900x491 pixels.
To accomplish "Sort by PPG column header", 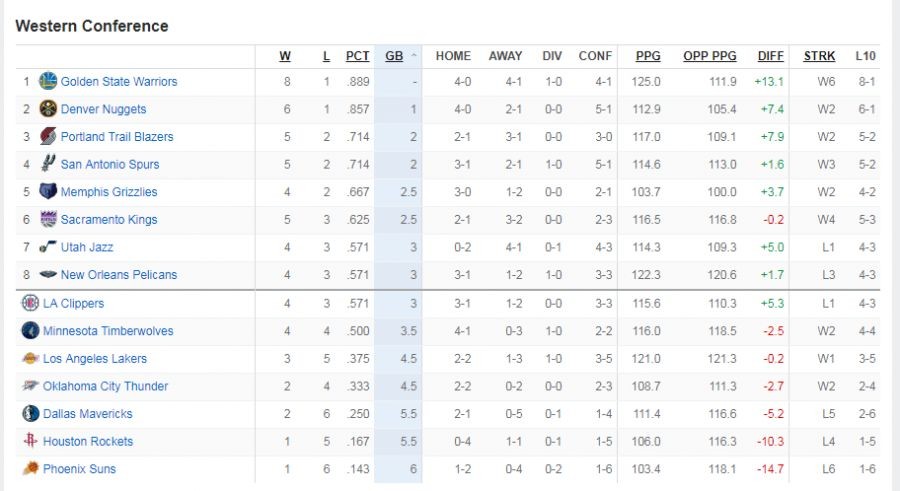I will pyautogui.click(x=648, y=56).
